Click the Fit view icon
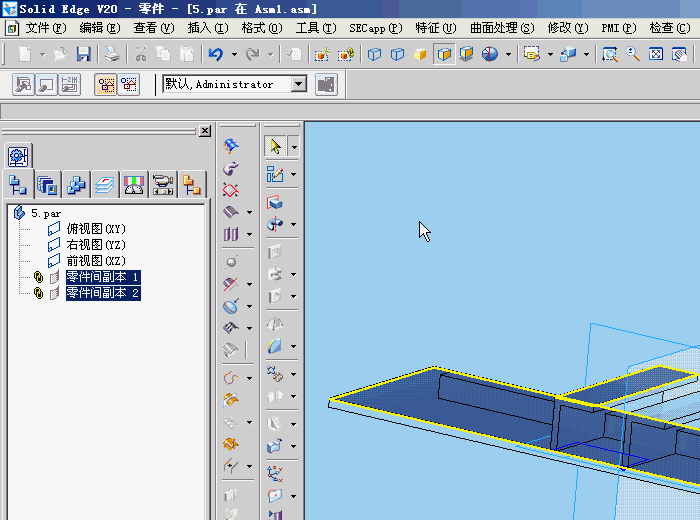 coord(656,54)
